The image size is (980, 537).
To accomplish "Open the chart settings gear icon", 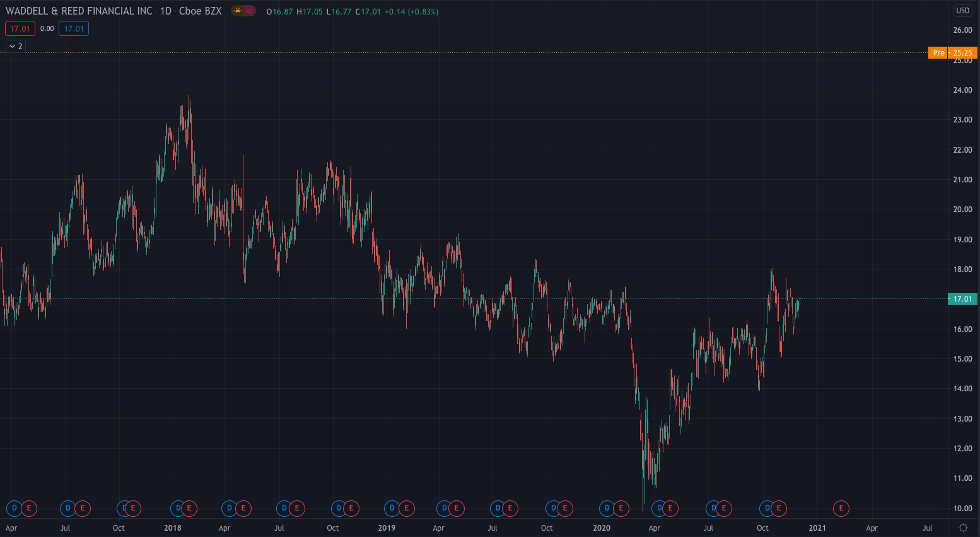I will (x=963, y=528).
